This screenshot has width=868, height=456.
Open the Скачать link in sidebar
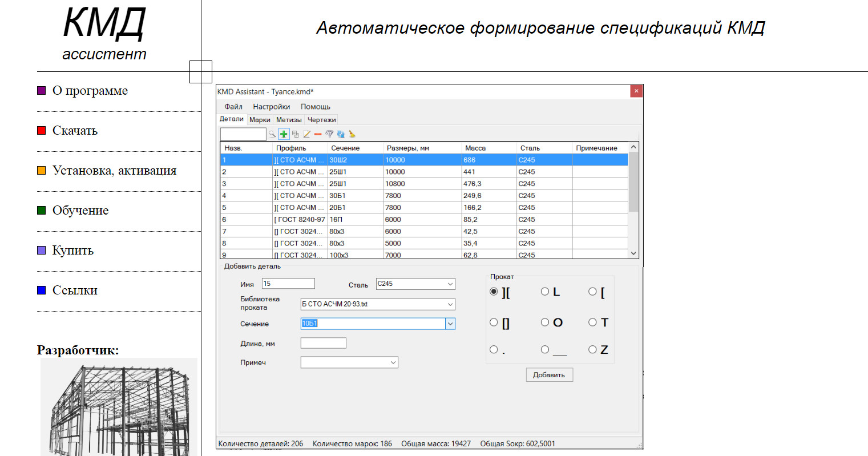(x=75, y=131)
